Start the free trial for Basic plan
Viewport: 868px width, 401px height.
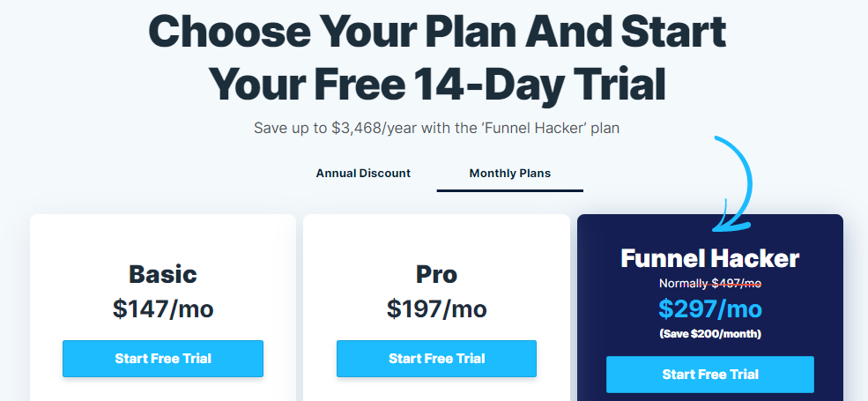tap(163, 359)
